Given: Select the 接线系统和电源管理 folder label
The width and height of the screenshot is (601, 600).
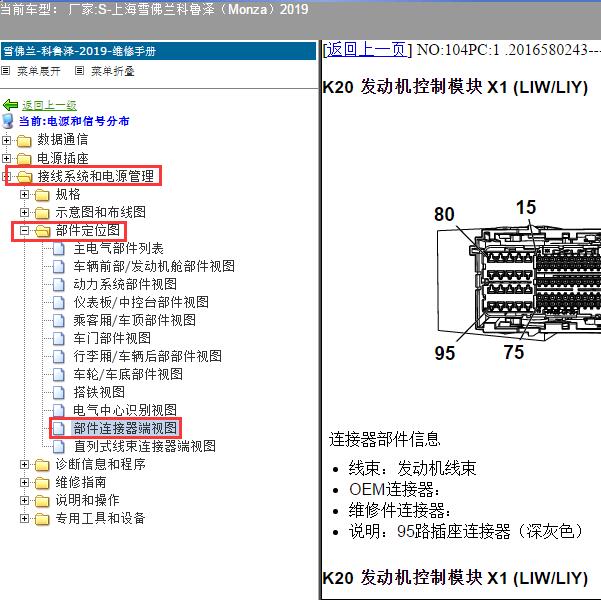Looking at the screenshot, I should click(95, 176).
